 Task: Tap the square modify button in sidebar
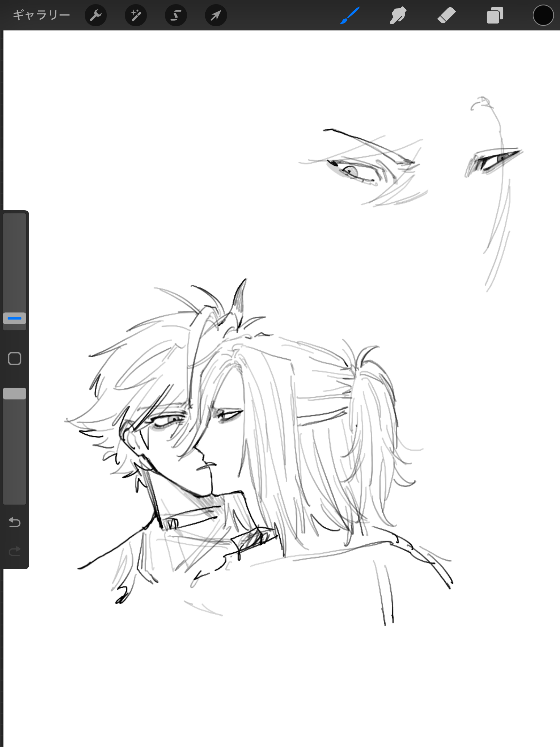pos(15,359)
